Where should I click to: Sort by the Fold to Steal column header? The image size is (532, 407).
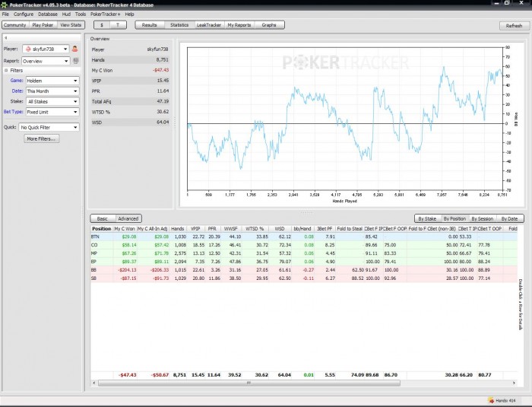[350, 229]
